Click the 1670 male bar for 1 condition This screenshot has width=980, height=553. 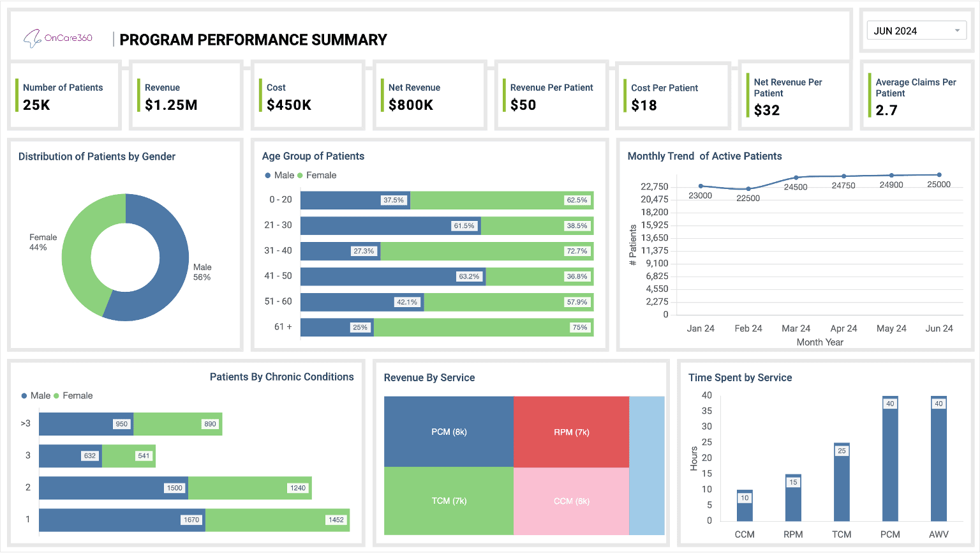[x=122, y=520]
